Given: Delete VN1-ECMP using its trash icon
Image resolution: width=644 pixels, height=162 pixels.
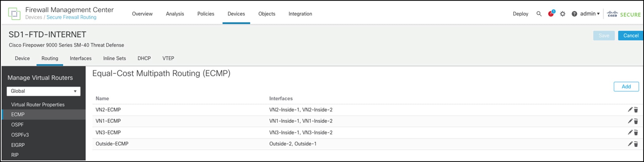Looking at the screenshot, I should pyautogui.click(x=636, y=121).
